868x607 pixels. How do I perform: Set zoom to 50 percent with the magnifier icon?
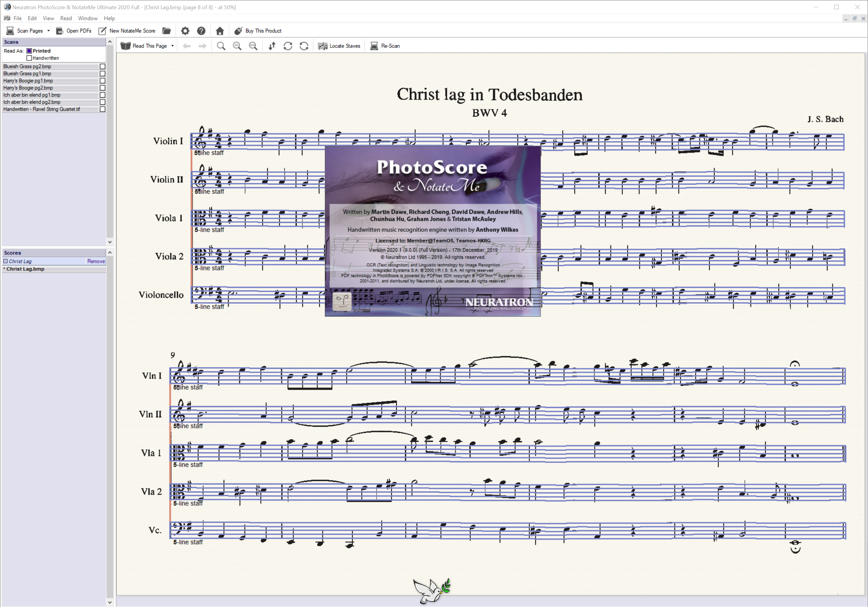point(237,46)
